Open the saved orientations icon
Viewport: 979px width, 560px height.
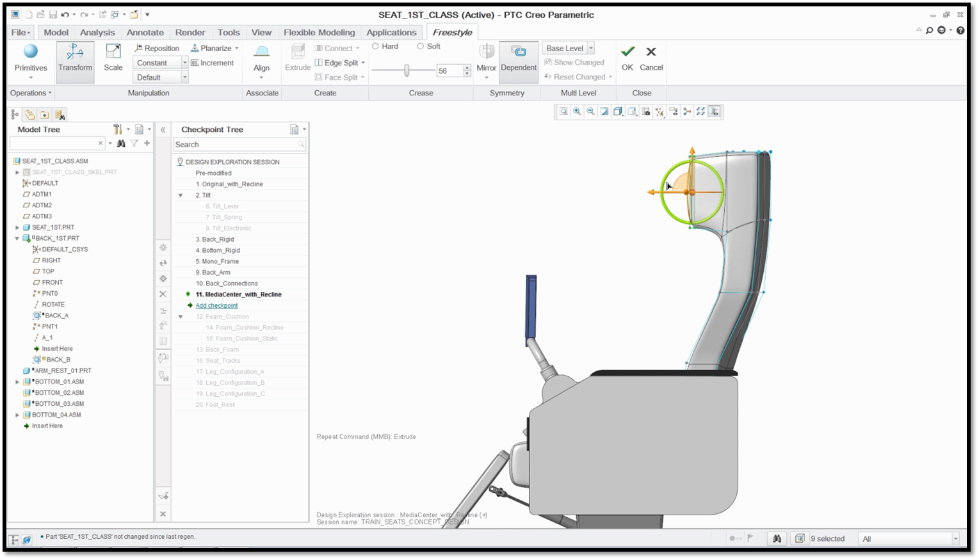(632, 111)
